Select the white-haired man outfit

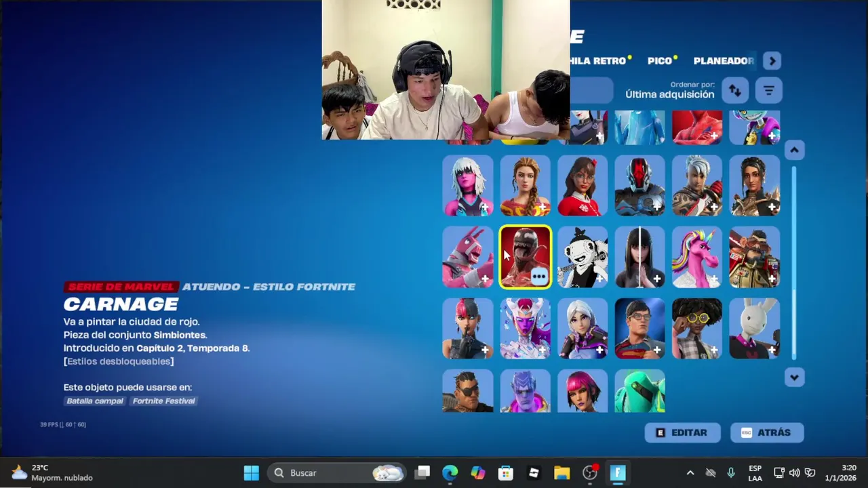click(x=697, y=186)
